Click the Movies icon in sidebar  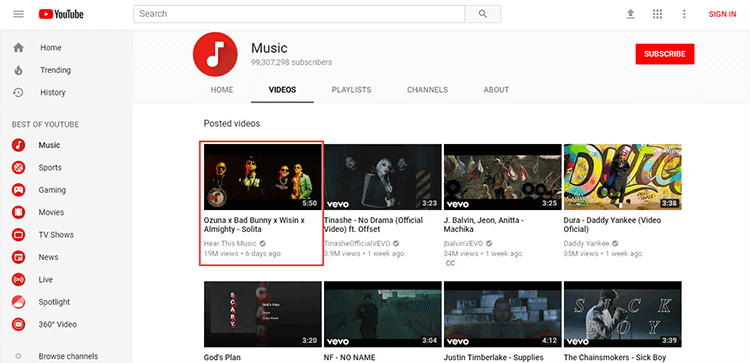coord(18,212)
